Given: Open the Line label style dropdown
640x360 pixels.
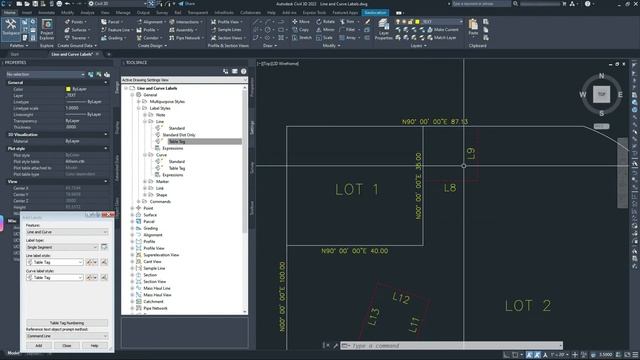Looking at the screenshot, I should (x=55, y=262).
